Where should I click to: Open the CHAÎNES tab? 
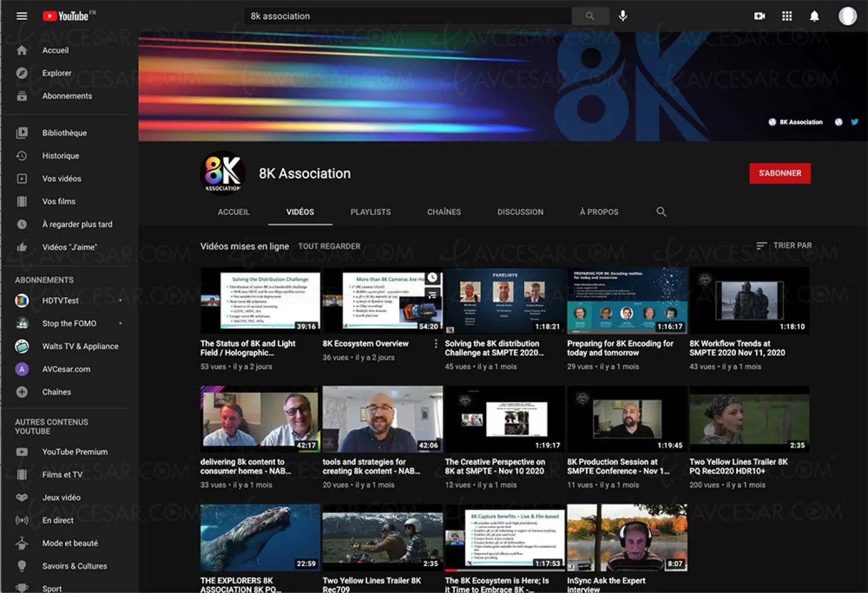pyautogui.click(x=444, y=212)
